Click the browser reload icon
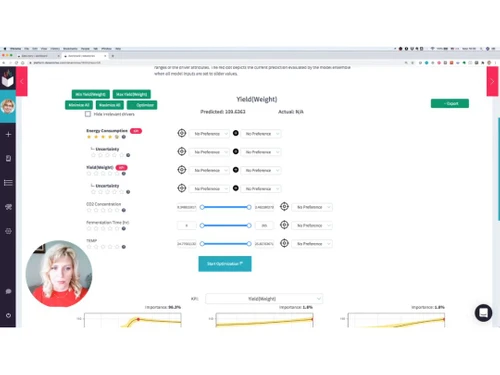500x375 pixels. [x=16, y=63]
